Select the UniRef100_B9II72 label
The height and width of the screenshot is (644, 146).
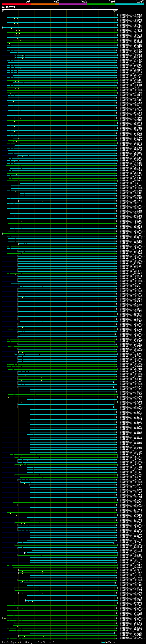point(131,40)
